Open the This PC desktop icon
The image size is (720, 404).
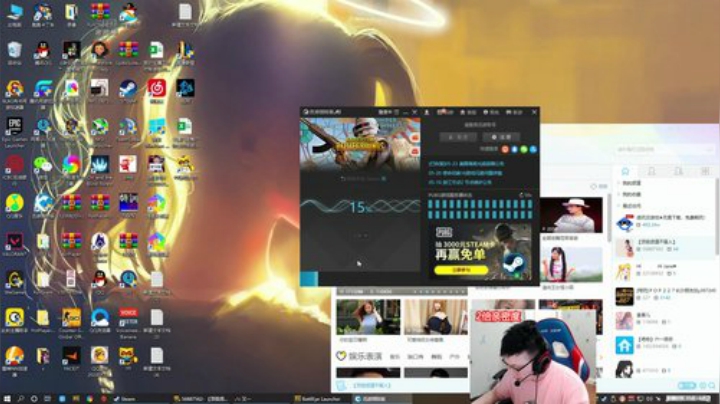15,15
